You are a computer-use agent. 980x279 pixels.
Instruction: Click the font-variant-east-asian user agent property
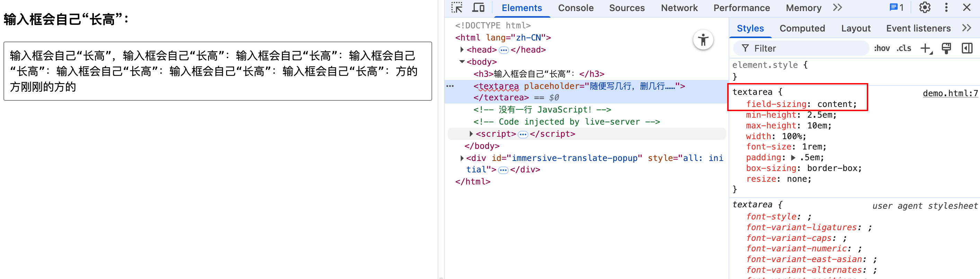804,259
